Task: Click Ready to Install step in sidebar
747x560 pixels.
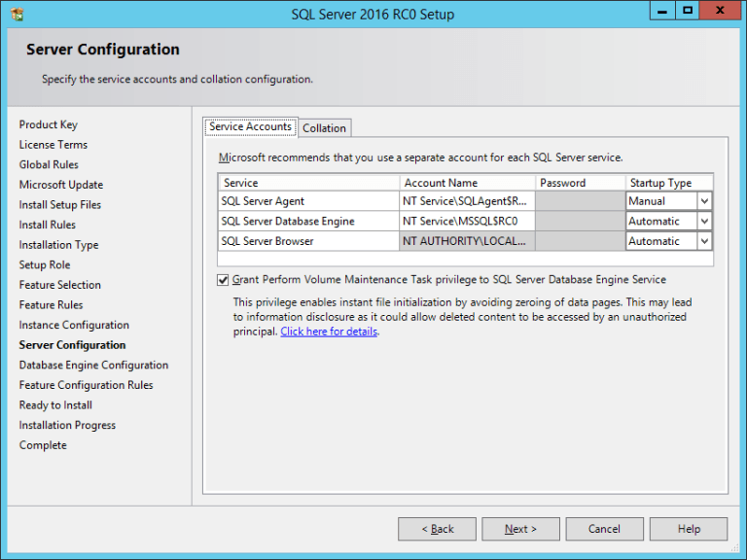Action: (x=55, y=404)
